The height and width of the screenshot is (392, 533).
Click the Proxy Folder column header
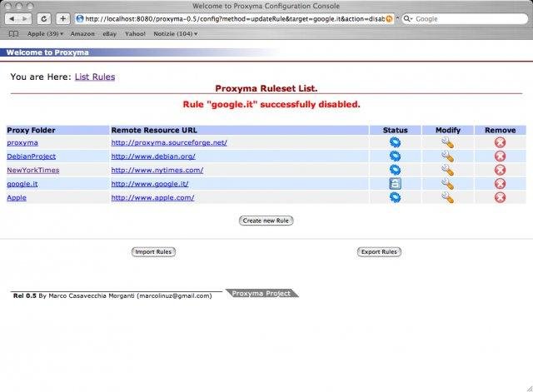57,130
